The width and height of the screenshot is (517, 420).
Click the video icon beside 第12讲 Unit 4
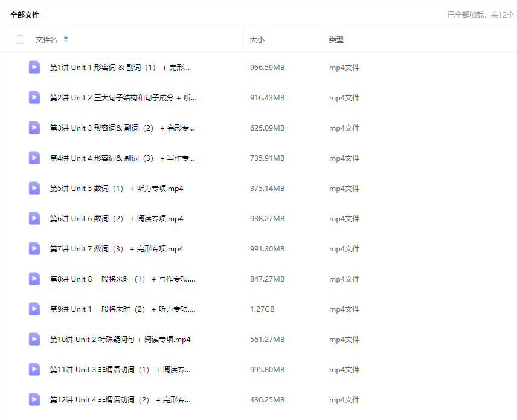[x=34, y=399]
